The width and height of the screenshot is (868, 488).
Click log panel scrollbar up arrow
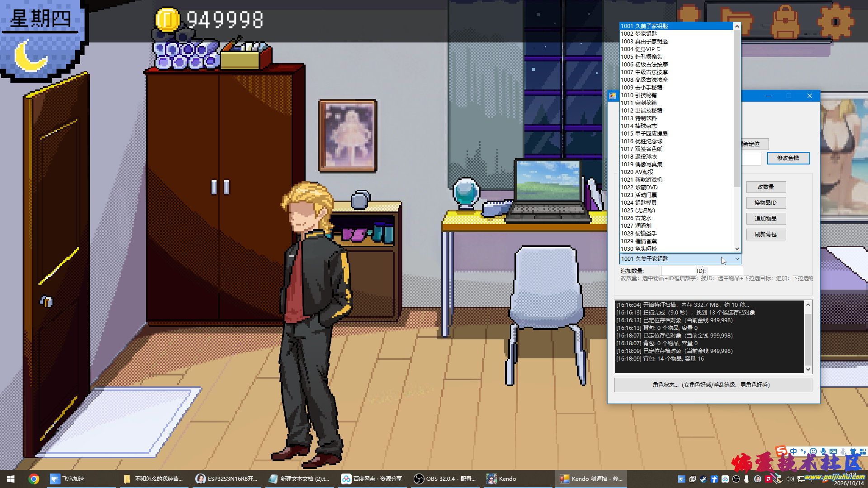pyautogui.click(x=808, y=305)
